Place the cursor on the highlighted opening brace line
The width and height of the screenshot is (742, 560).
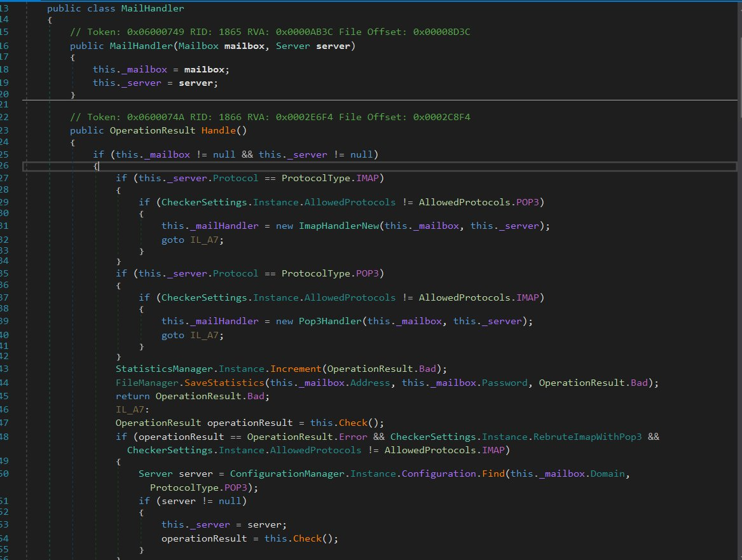click(380, 166)
